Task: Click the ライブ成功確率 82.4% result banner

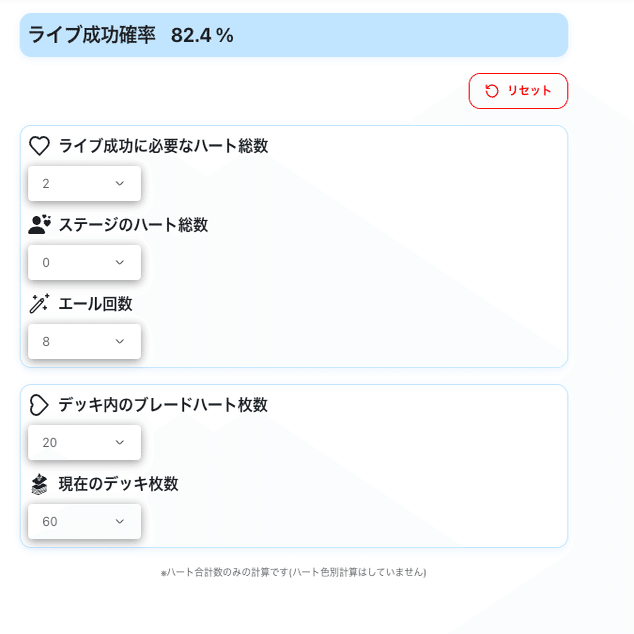Action: pos(293,35)
